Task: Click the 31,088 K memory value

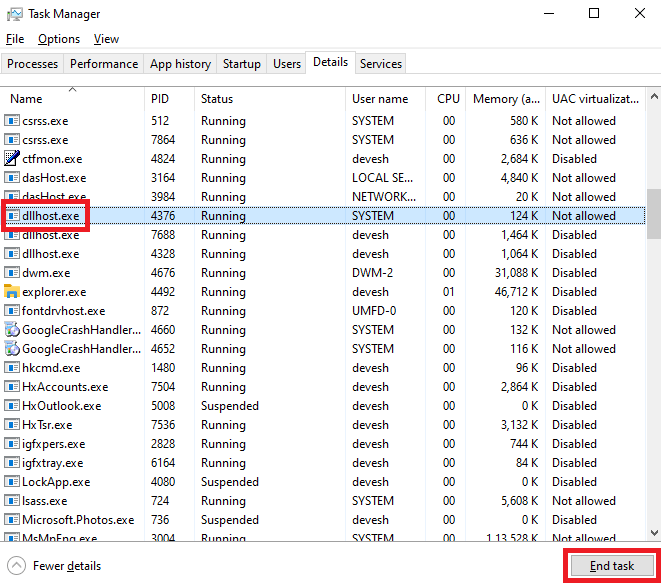Action: (x=516, y=273)
